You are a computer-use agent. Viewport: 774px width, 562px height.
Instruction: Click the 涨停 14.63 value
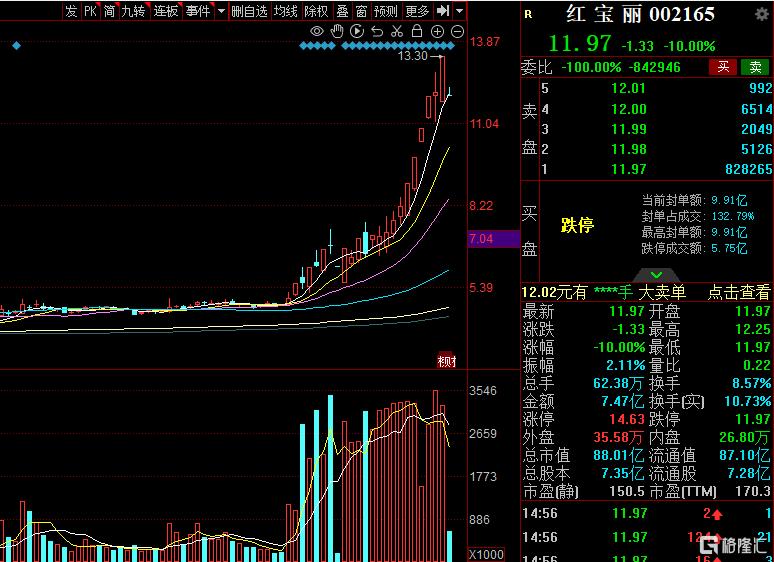click(x=627, y=419)
